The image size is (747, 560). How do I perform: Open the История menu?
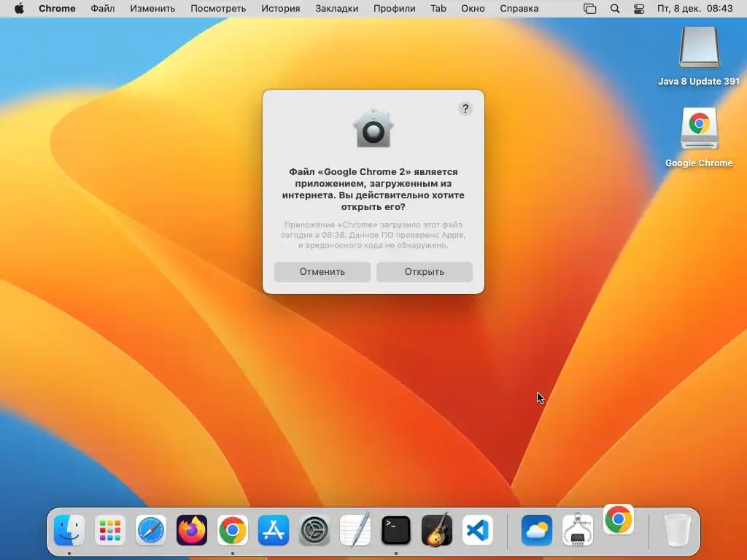281,9
